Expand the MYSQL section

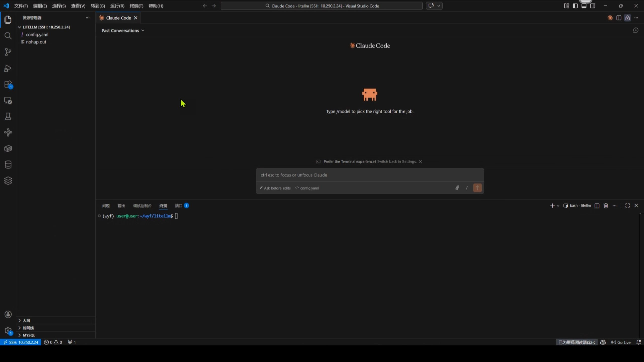point(29,335)
